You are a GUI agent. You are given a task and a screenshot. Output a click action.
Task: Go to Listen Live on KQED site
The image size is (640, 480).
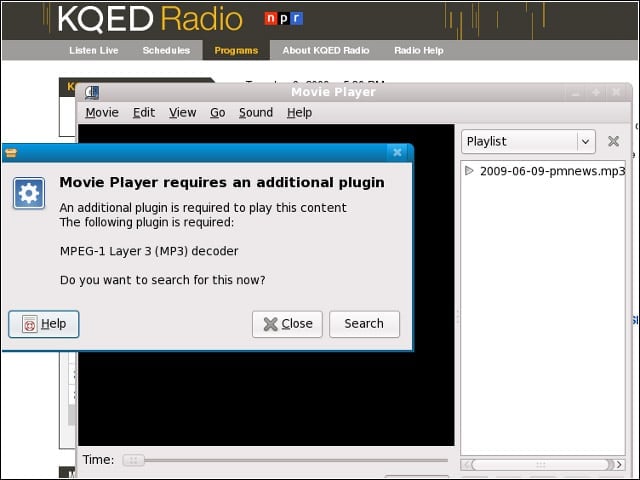(93, 50)
